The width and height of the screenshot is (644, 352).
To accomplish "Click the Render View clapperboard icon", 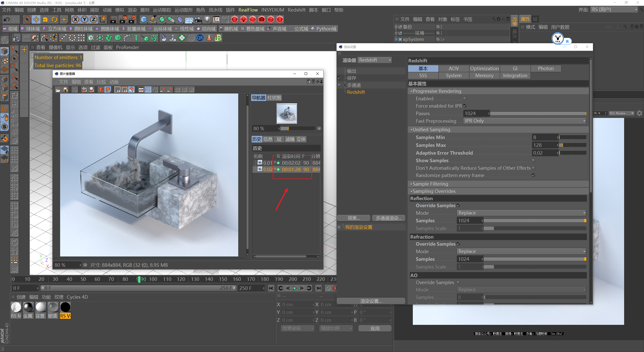I will point(114,19).
